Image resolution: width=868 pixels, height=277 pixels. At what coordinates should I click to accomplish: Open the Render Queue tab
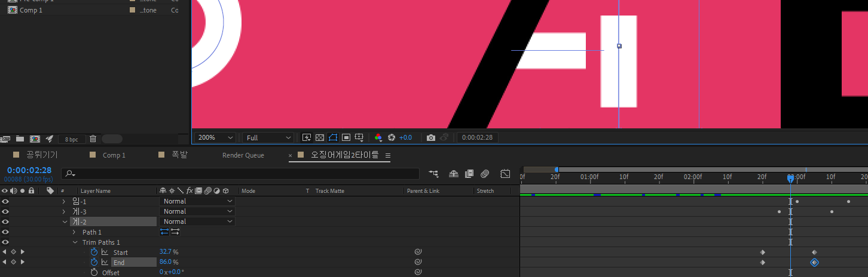pos(243,155)
